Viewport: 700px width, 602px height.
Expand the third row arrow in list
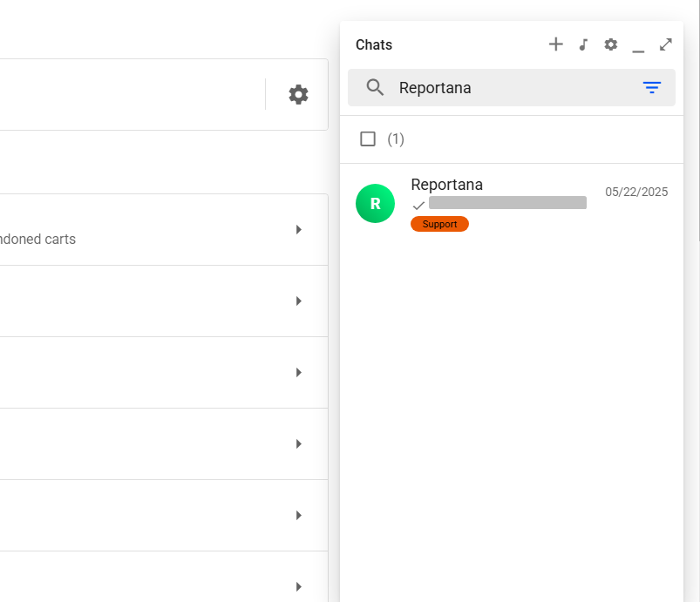coord(298,373)
